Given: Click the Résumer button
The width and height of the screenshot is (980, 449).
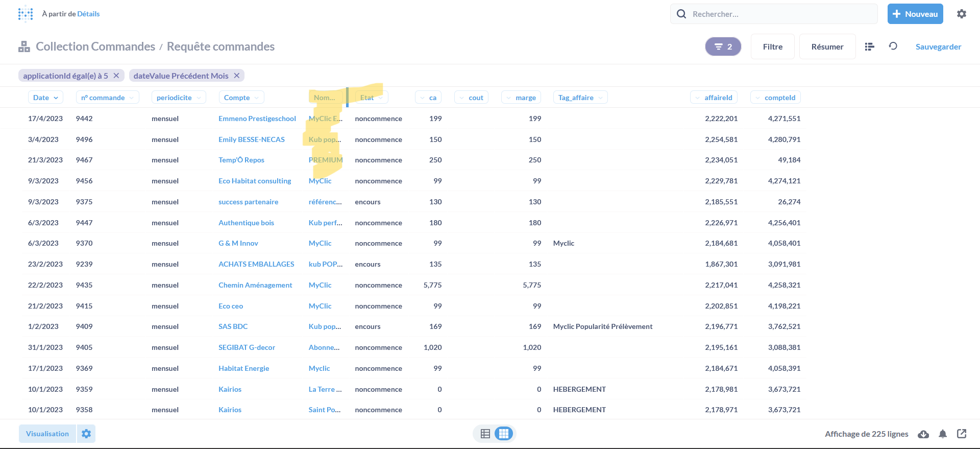Looking at the screenshot, I should coord(827,46).
